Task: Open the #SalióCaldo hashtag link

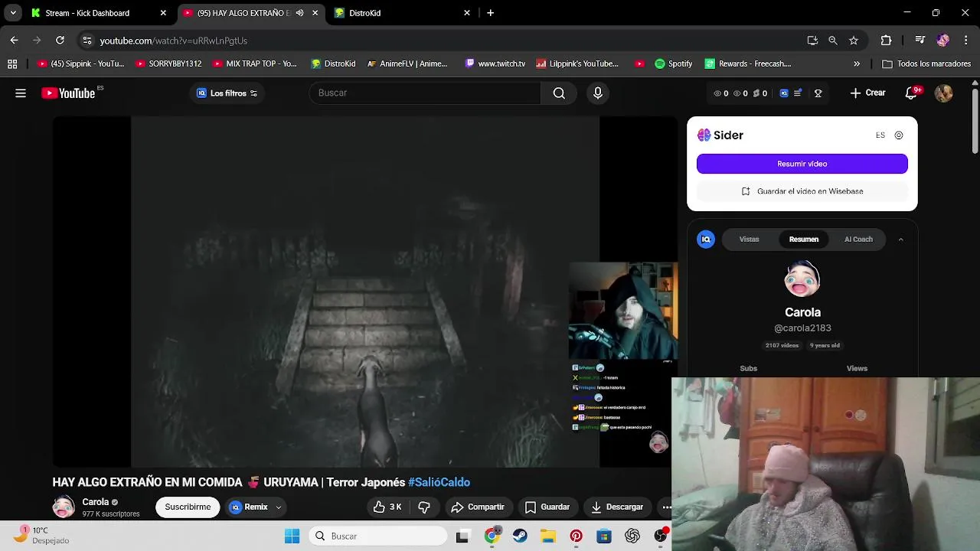Action: click(439, 482)
